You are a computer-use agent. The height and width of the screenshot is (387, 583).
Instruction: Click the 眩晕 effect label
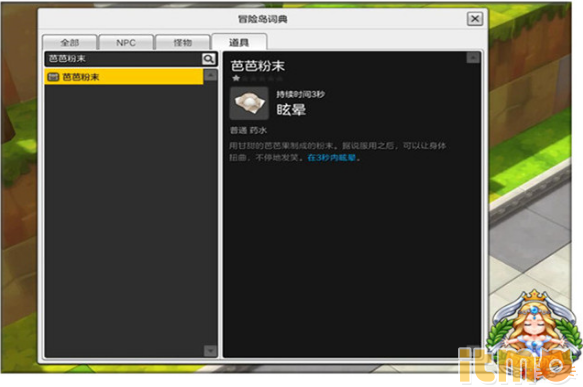click(291, 110)
